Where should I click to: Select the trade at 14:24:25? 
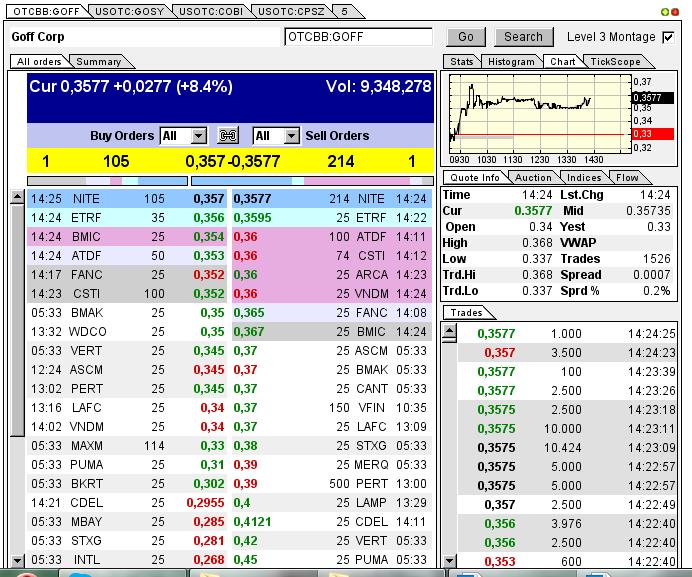pos(567,334)
